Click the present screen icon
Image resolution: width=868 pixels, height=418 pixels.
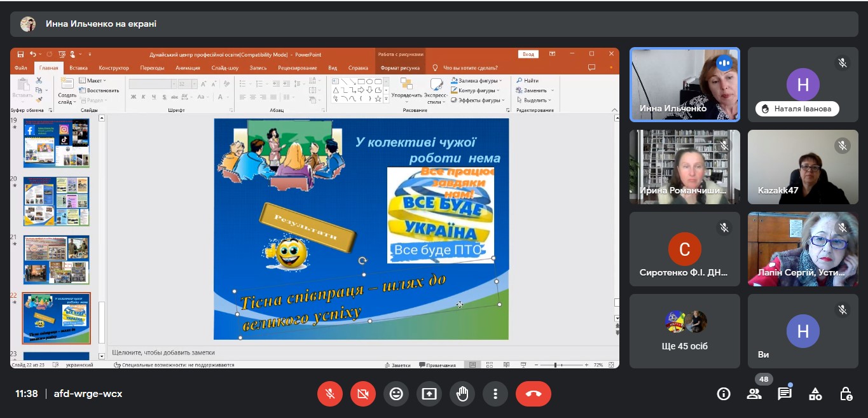coord(429,394)
